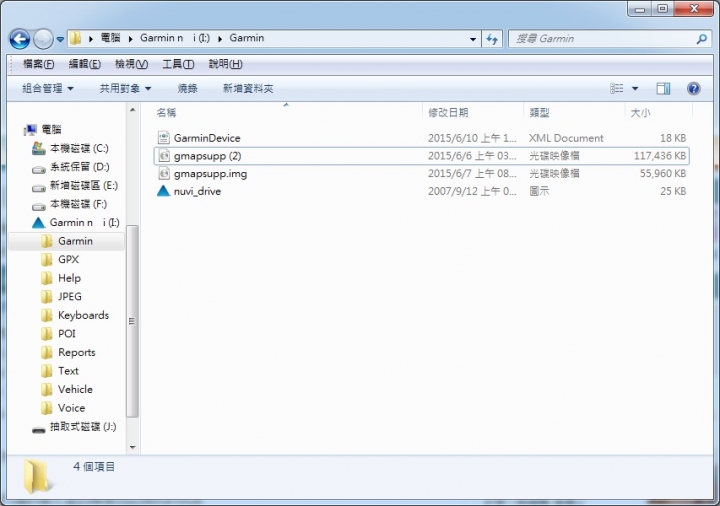Screen dimensions: 720x506
Task: Click the 燒錄 toolbar button
Action: tap(187, 89)
